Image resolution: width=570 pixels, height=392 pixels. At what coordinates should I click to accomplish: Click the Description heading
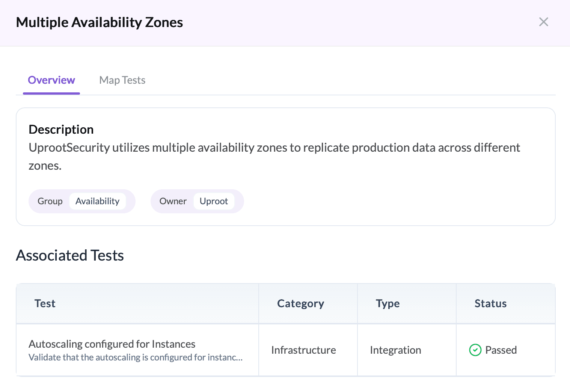(x=61, y=130)
